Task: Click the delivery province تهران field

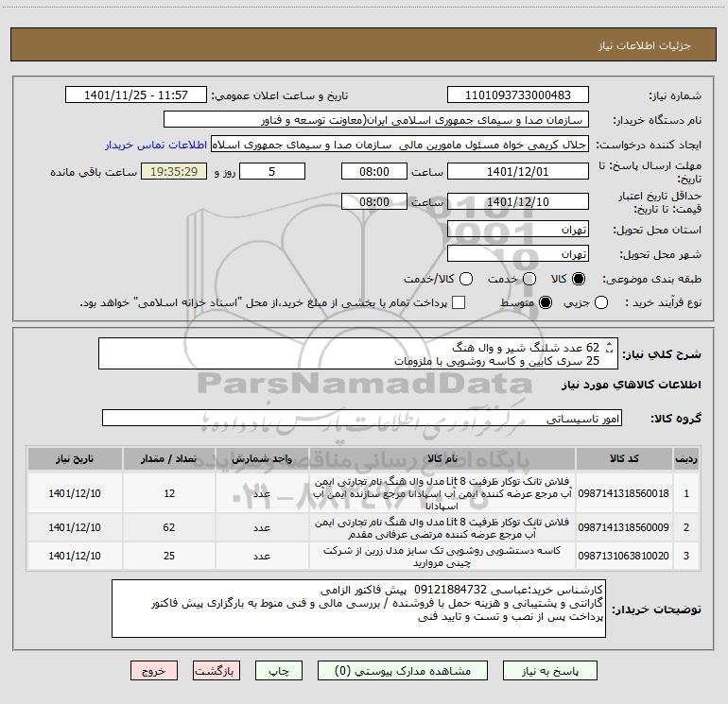Action: [518, 229]
